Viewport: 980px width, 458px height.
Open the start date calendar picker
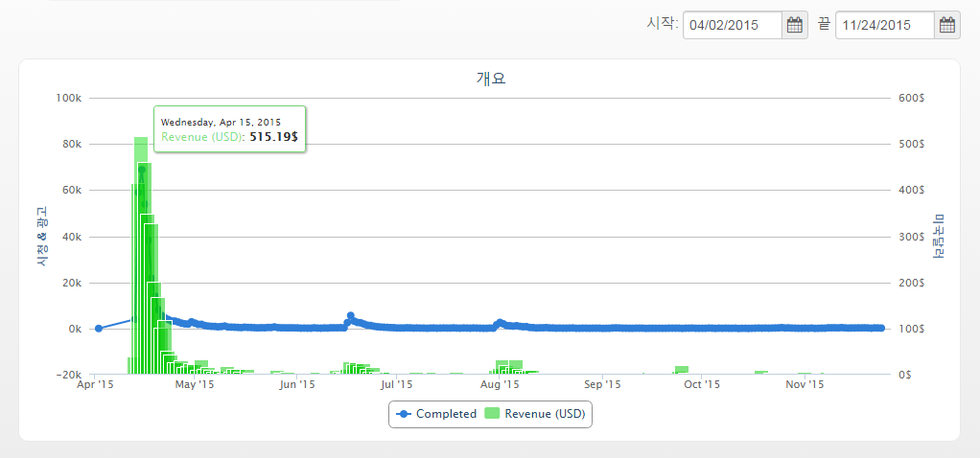(795, 26)
